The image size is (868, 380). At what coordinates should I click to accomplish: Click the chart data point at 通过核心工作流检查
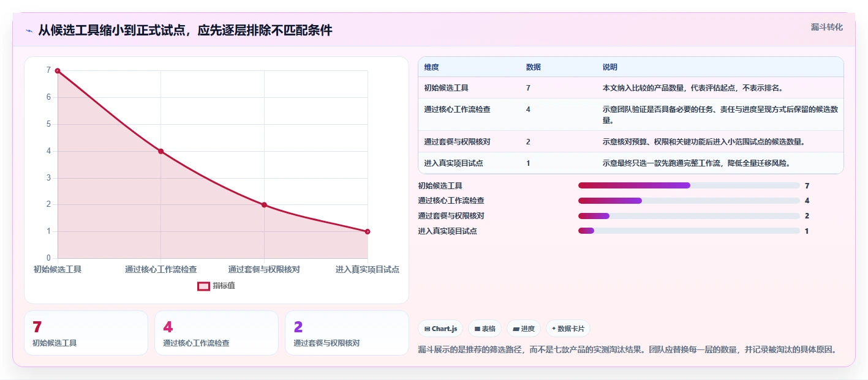161,151
